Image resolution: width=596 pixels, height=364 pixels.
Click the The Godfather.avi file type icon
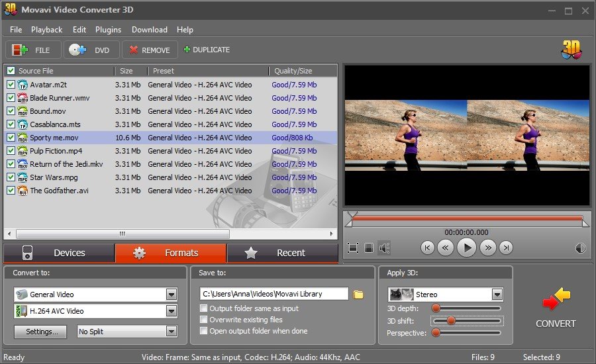pos(23,191)
